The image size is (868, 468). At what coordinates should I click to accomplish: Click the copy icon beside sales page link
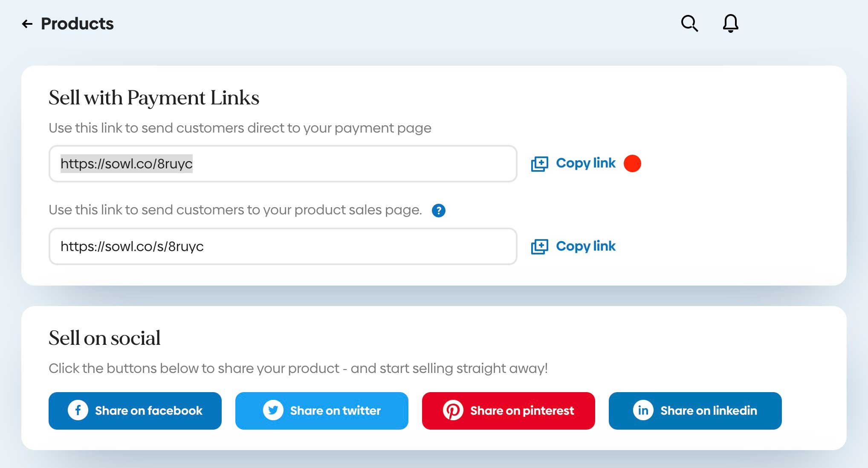point(539,246)
